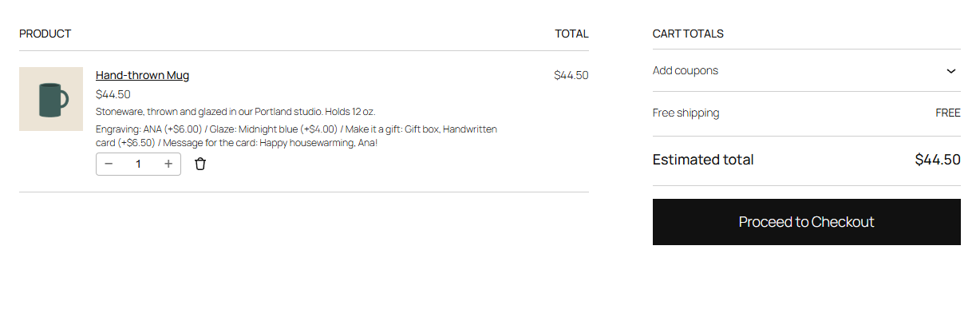Screen dimensions: 980x329
Task: Click the FREE shipping cost value
Action: coord(948,113)
